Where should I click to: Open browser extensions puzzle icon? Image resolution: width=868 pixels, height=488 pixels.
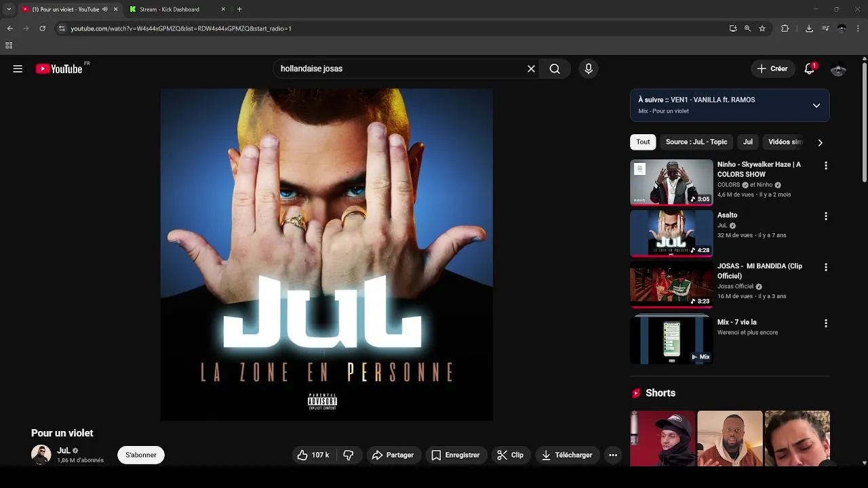785,28
